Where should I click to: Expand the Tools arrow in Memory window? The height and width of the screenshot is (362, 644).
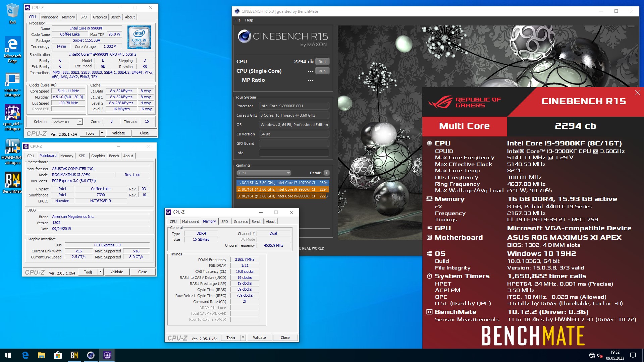[x=243, y=338]
